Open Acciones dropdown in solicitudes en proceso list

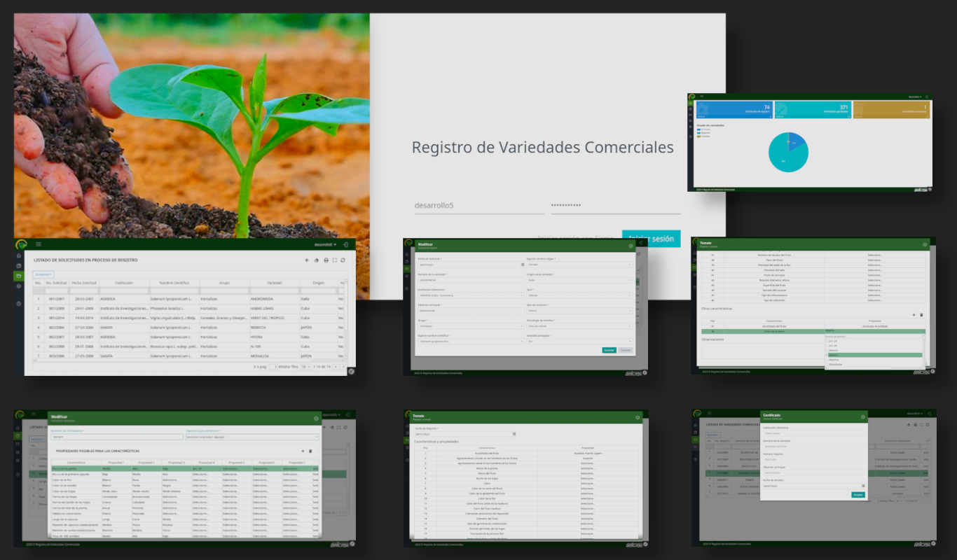44,274
